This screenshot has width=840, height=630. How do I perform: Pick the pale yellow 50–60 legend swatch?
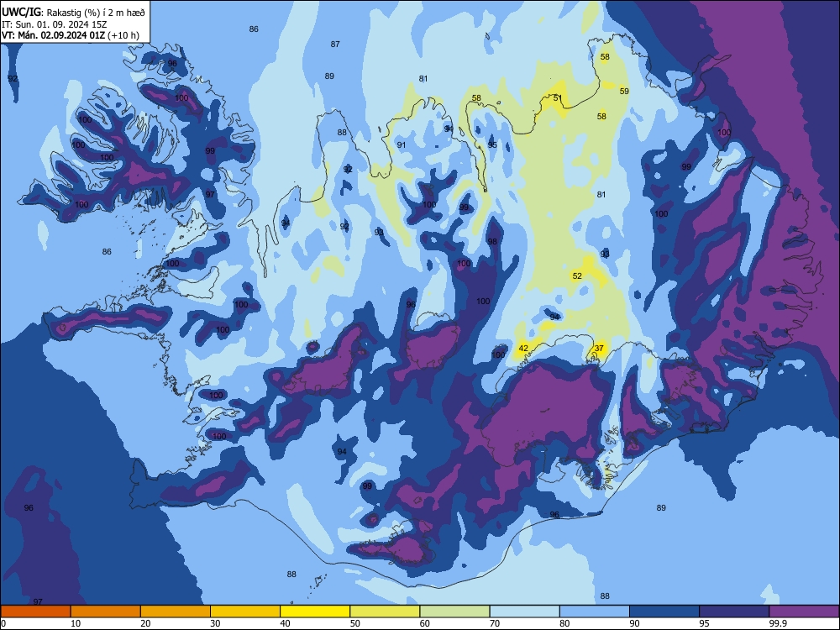tap(385, 612)
